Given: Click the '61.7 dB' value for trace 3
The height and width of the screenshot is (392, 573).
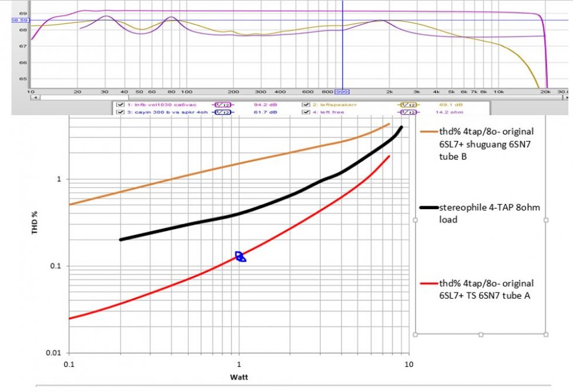Looking at the screenshot, I should click(x=265, y=112).
